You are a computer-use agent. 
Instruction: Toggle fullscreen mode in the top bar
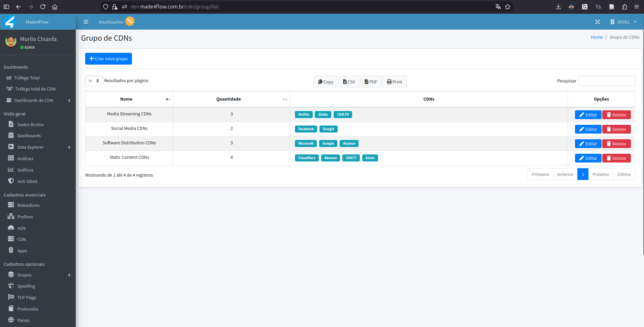pyautogui.click(x=598, y=22)
